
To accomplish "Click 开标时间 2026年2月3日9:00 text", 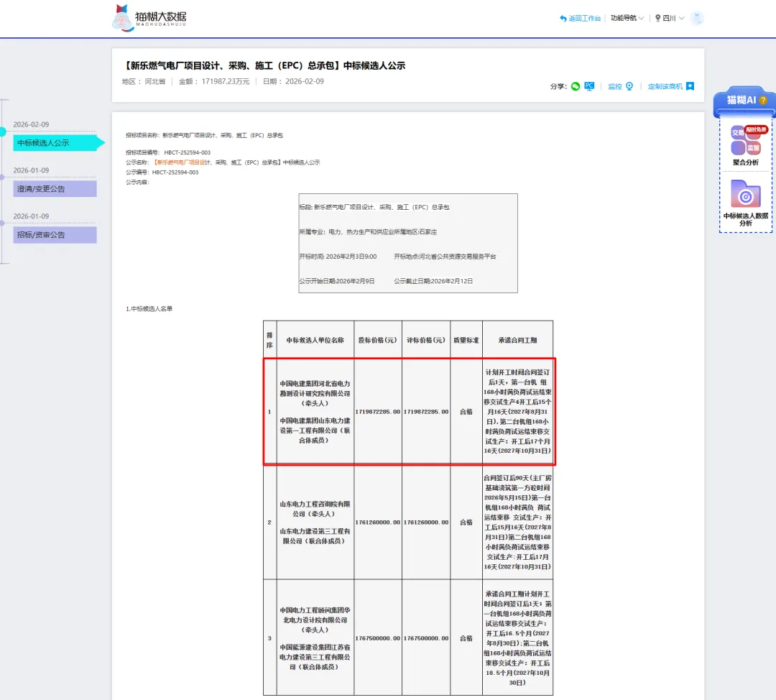I will point(338,257).
